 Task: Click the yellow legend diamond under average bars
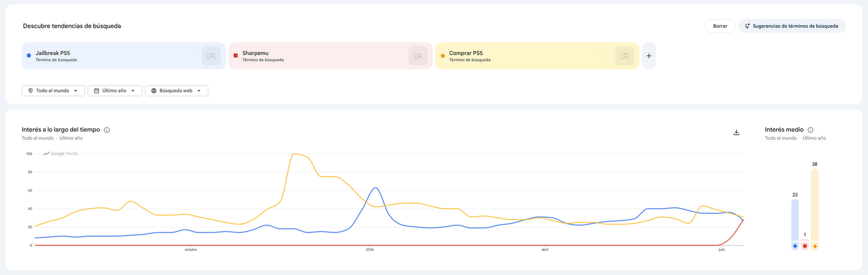(815, 246)
